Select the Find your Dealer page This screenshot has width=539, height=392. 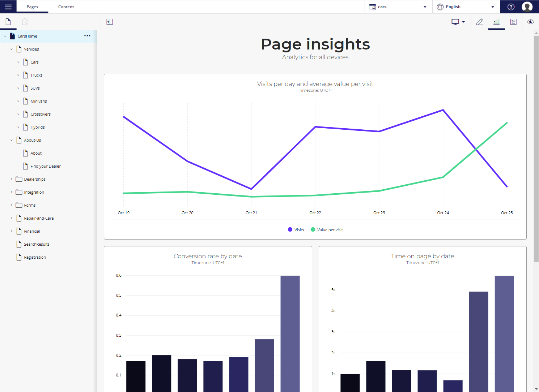46,166
